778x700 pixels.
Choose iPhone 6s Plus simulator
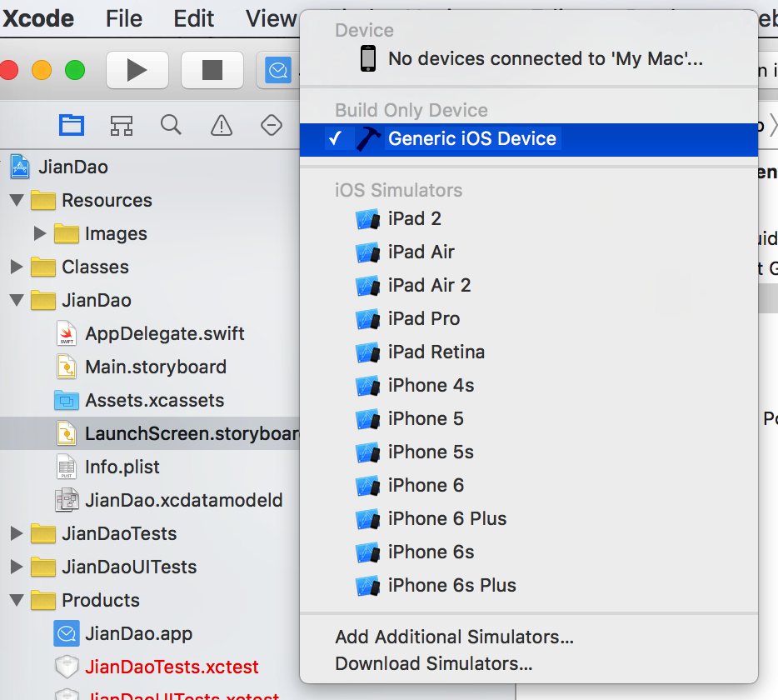(451, 585)
